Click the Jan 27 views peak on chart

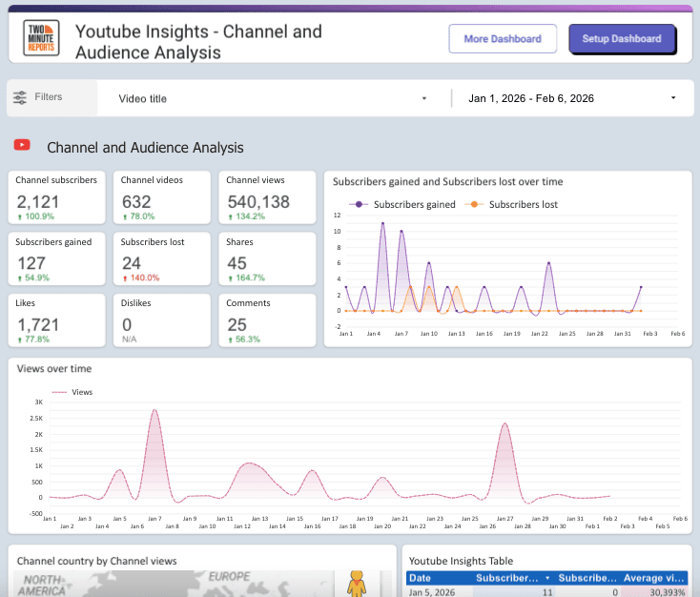coord(504,423)
